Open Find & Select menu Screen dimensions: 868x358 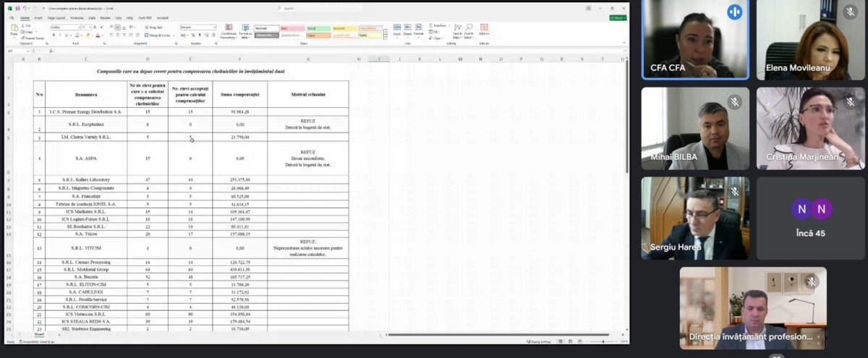pos(469,31)
